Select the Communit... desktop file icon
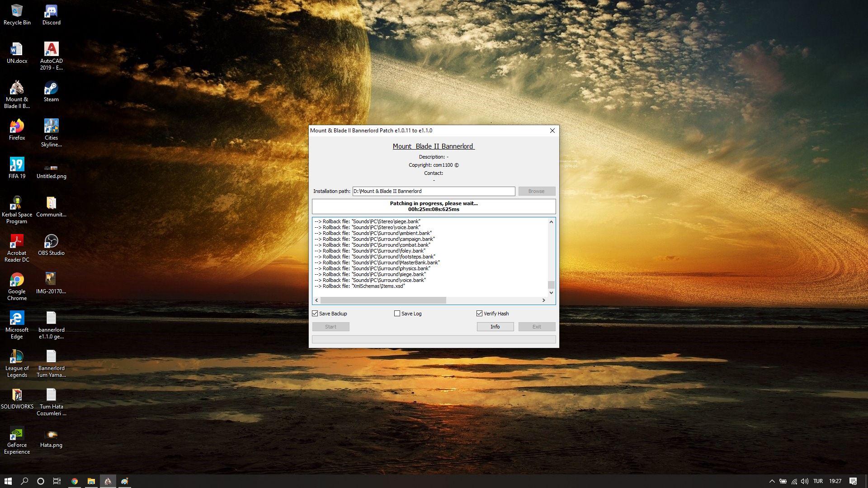Viewport: 868px width, 488px height. (52, 206)
